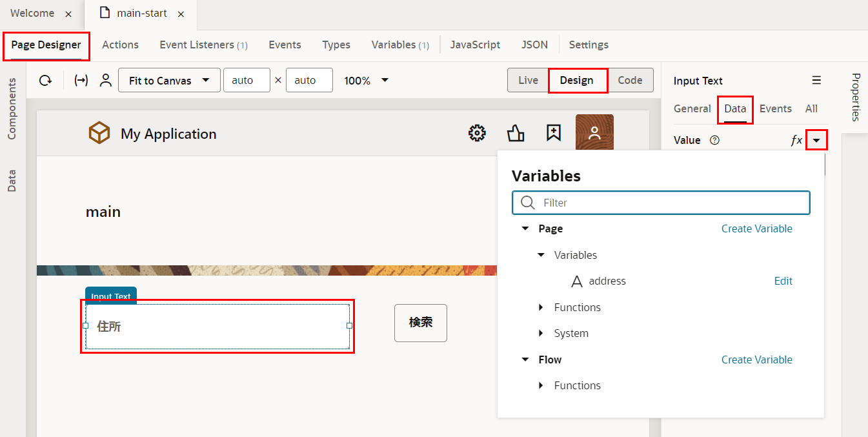Expand the System node in Variables
868x437 pixels.
(x=541, y=334)
